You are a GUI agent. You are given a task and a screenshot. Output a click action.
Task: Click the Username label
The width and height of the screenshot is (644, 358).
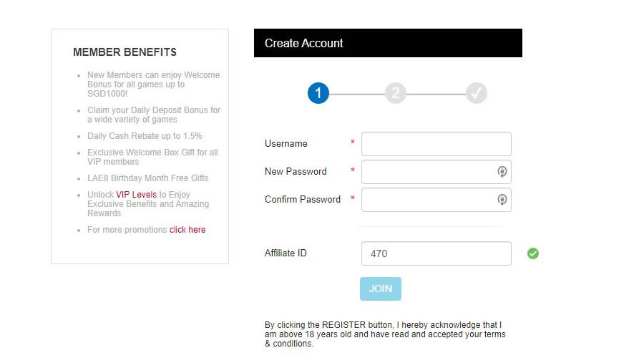pos(286,144)
